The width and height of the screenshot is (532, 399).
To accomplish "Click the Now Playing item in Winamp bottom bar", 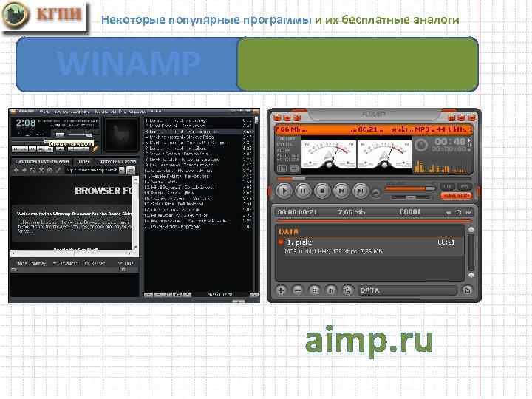I will click(x=31, y=263).
